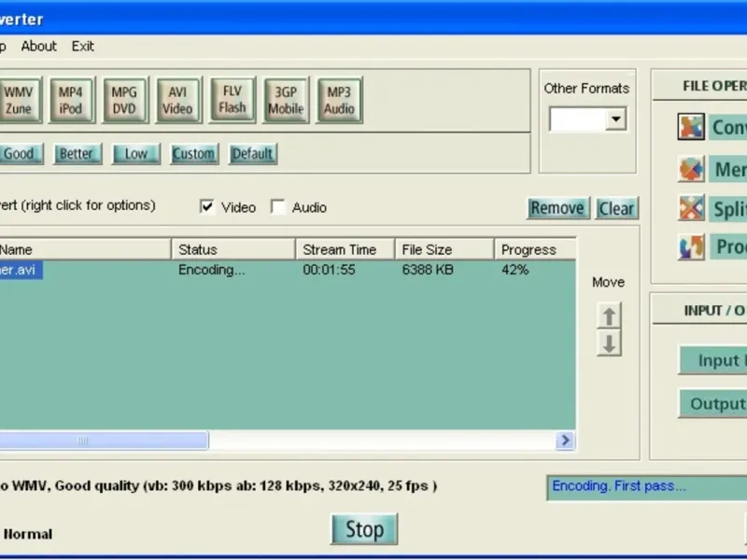Click the fourth file operation icon (Pro...)
Viewport: 747px width, 560px height.
point(691,246)
